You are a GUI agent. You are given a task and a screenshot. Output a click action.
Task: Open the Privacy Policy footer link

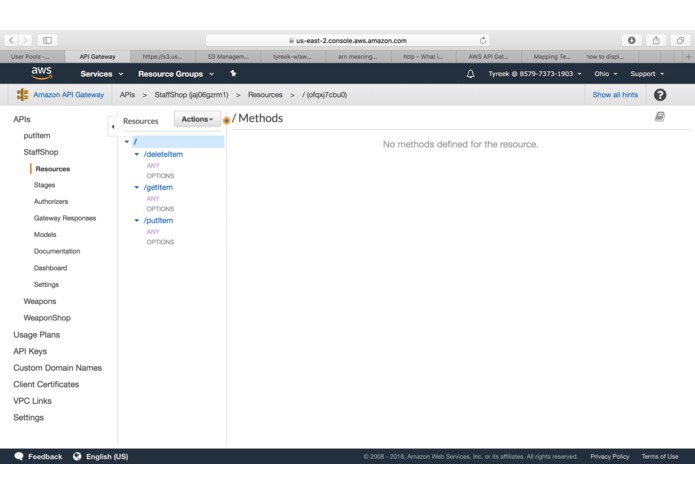(x=609, y=456)
